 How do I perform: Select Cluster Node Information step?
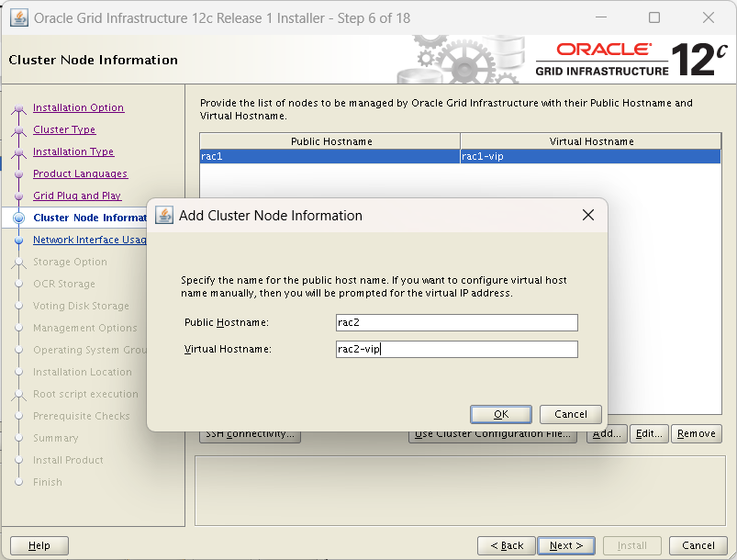coord(90,218)
